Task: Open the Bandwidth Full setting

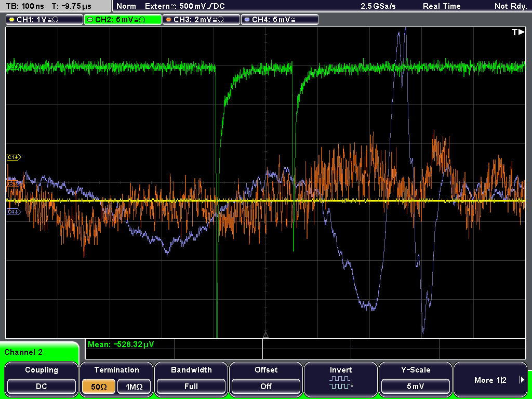Action: click(191, 386)
